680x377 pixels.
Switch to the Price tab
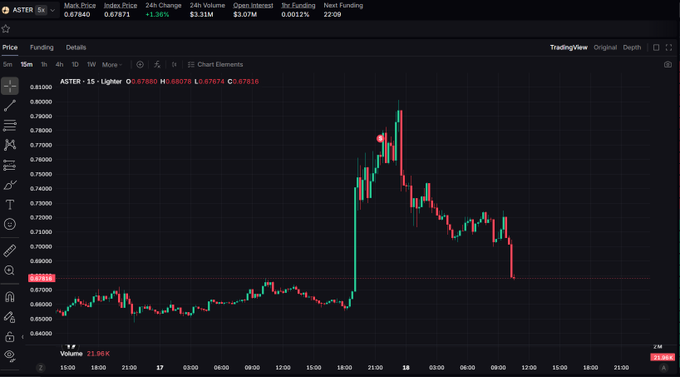pyautogui.click(x=10, y=48)
